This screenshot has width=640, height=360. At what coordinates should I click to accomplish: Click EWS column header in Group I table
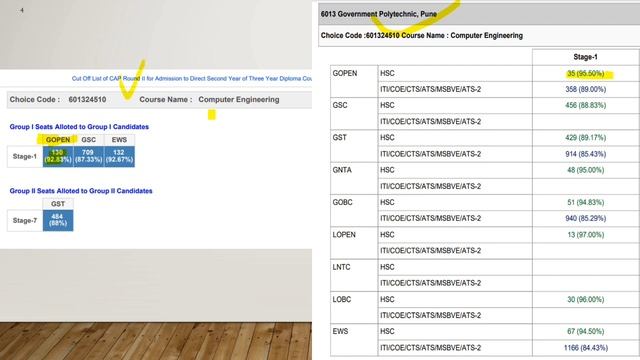(119, 140)
